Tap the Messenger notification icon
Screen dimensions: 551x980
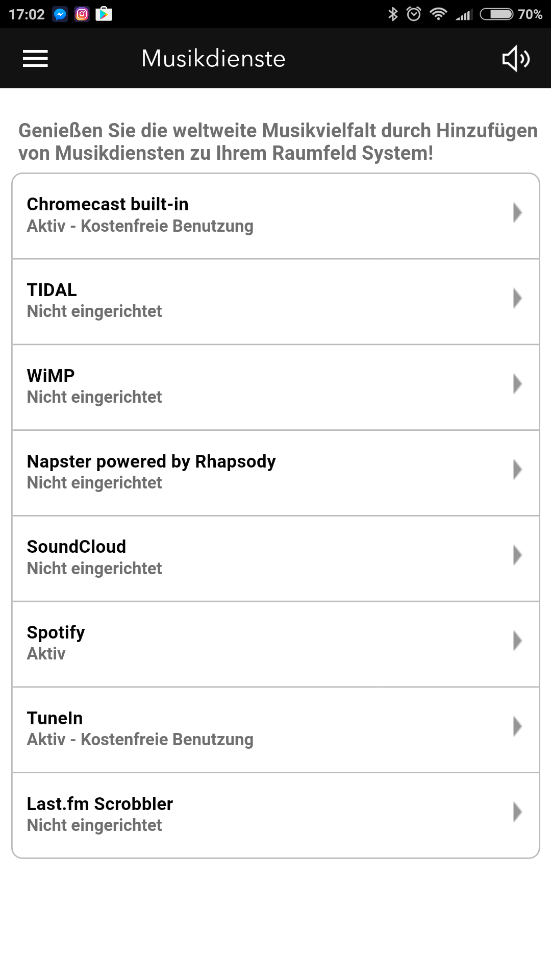click(60, 14)
